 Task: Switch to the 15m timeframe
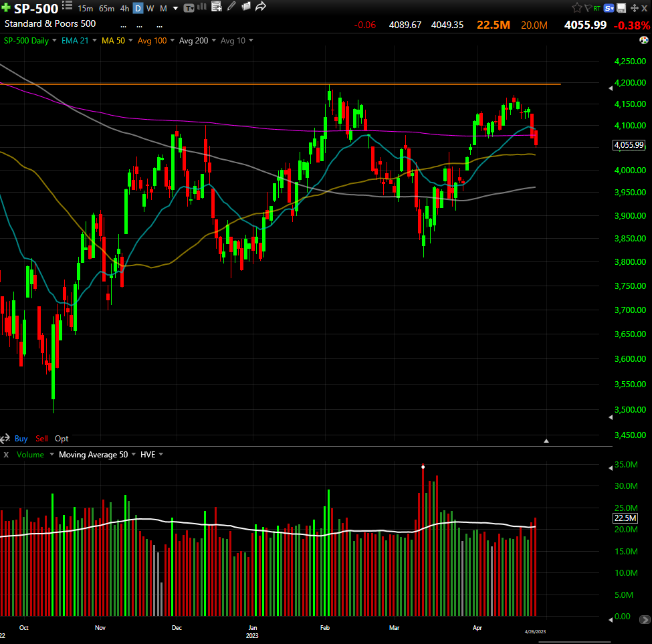point(85,8)
